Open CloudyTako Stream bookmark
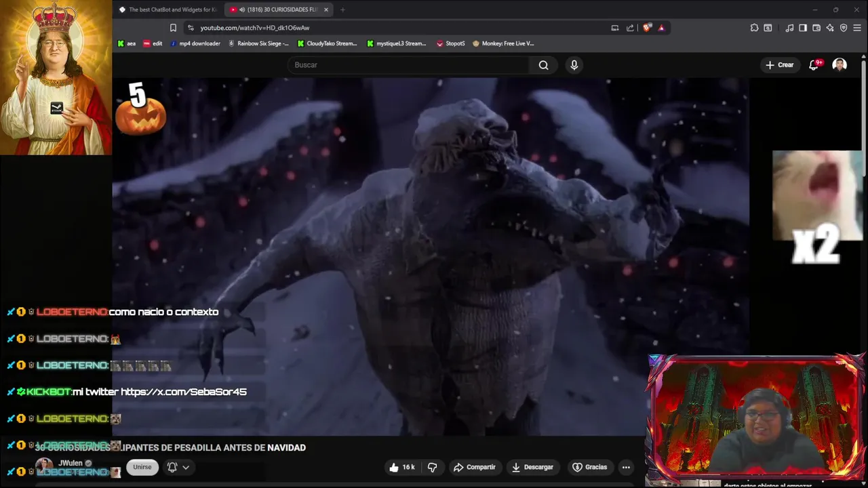This screenshot has height=488, width=868. pyautogui.click(x=327, y=43)
